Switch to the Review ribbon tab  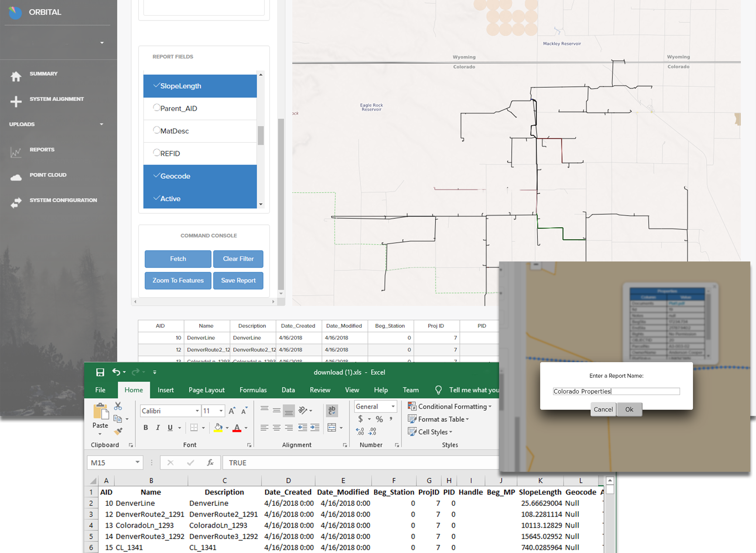click(x=320, y=390)
